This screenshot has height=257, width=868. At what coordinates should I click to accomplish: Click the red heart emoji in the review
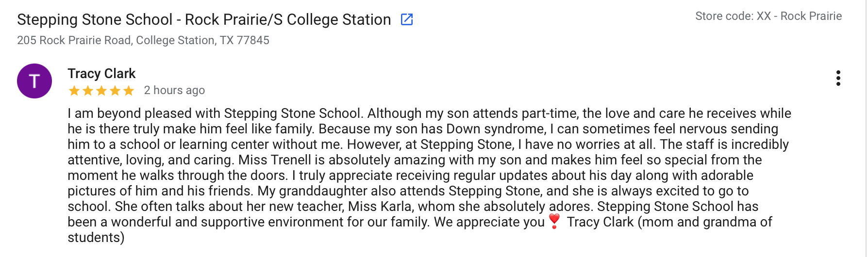tap(554, 221)
